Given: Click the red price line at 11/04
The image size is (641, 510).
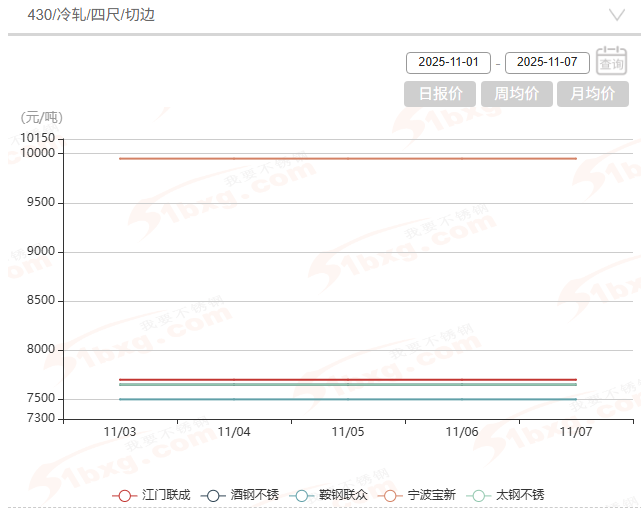Looking at the screenshot, I should tap(234, 379).
